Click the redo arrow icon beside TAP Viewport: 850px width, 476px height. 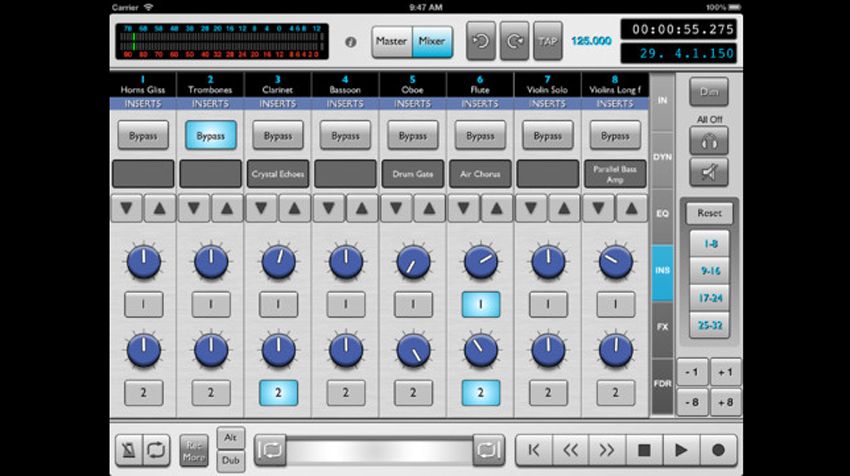[514, 41]
